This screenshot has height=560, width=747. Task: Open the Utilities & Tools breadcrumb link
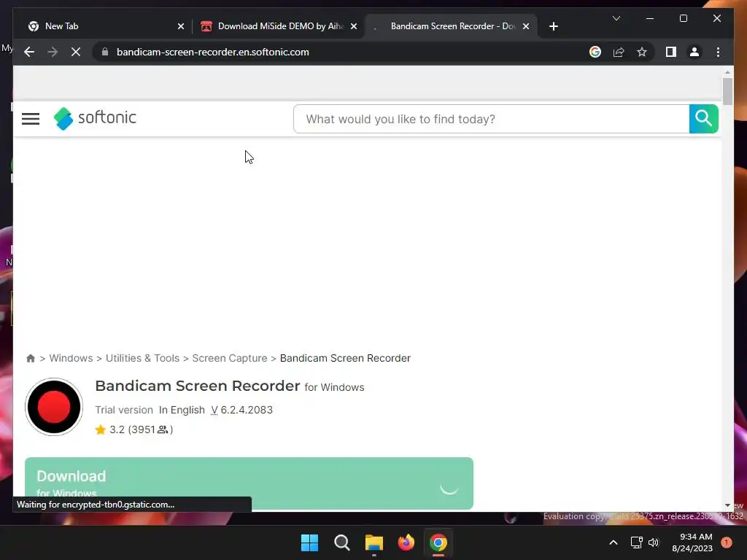point(142,358)
